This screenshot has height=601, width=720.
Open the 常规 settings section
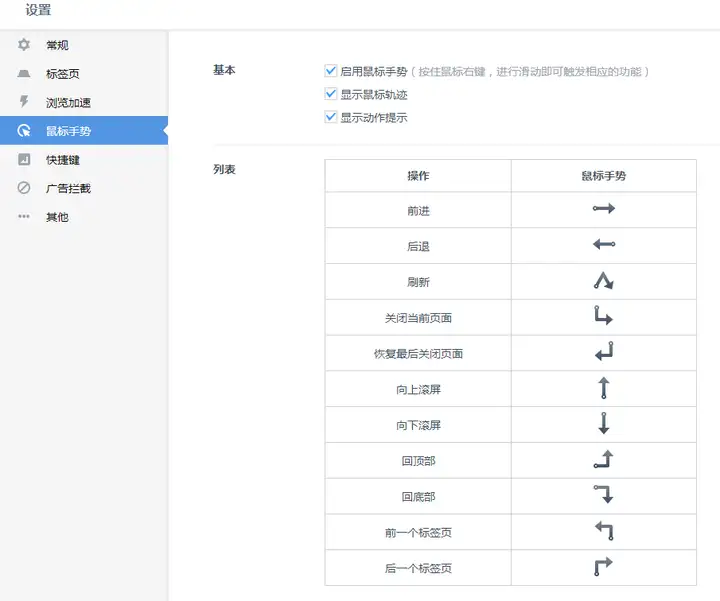point(84,45)
